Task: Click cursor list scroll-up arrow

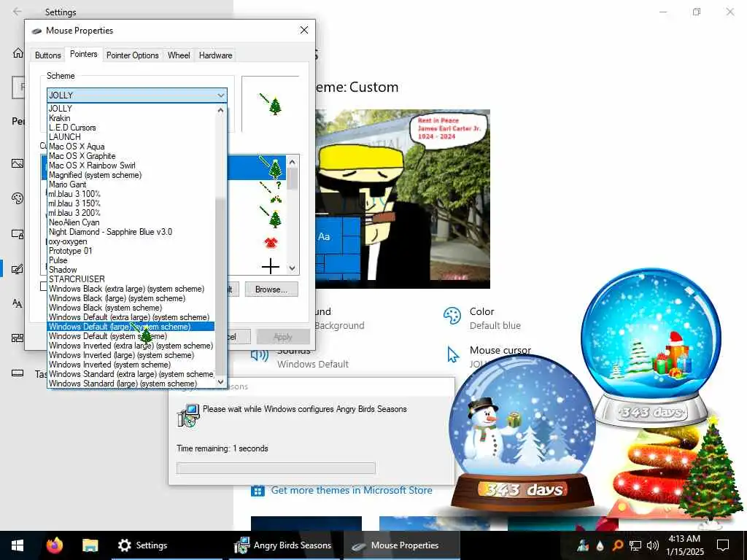Action: 293,162
